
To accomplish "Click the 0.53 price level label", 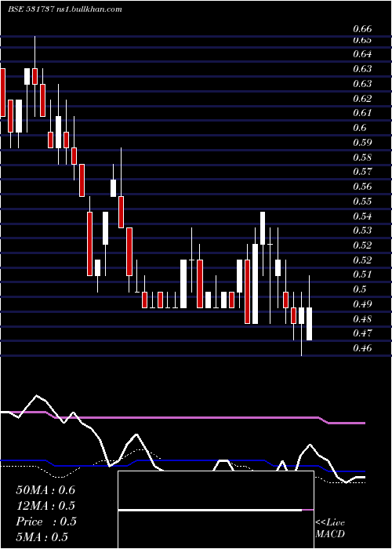I will coord(362,231).
